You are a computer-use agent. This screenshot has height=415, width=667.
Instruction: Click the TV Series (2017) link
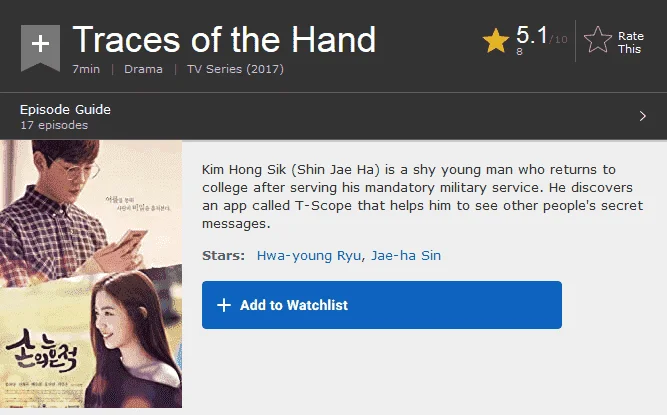tap(235, 69)
